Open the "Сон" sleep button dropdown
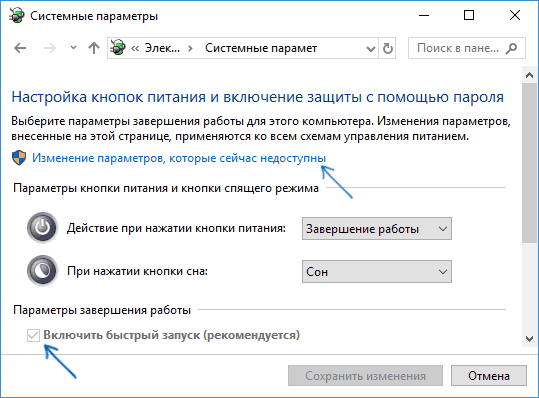Screen dimensions: 539x398 [377, 272]
